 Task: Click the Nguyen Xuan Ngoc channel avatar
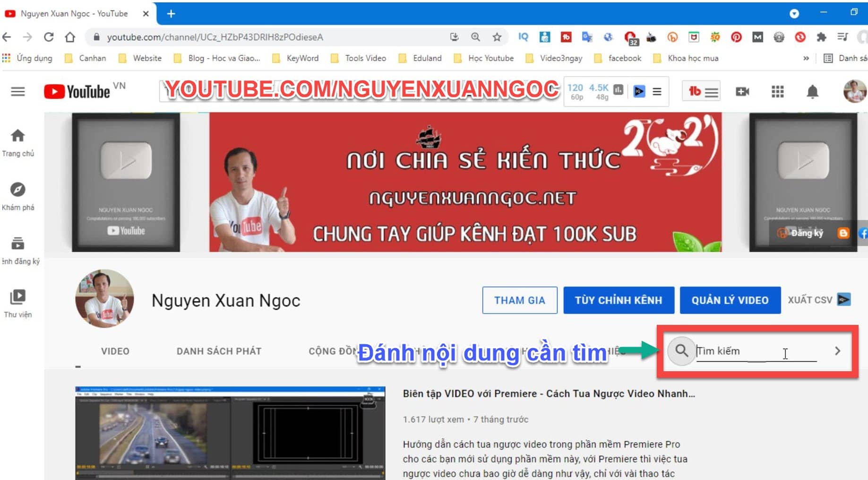pos(104,298)
